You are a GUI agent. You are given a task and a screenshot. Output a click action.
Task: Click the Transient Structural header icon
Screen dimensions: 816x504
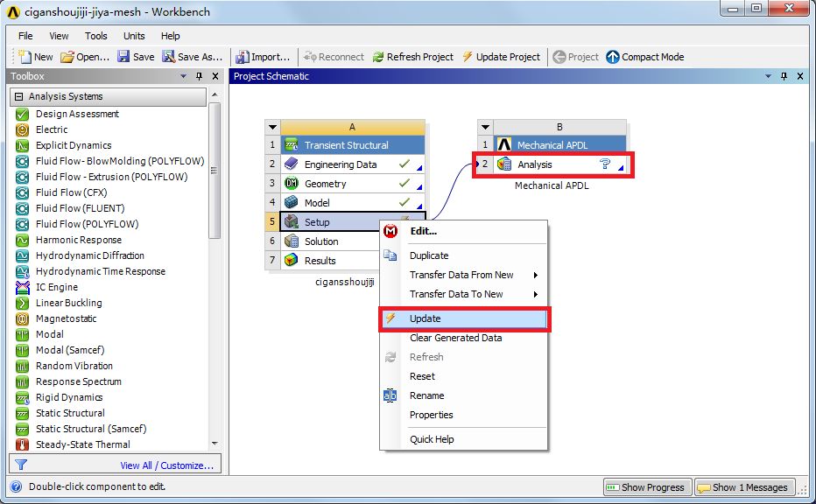point(291,144)
